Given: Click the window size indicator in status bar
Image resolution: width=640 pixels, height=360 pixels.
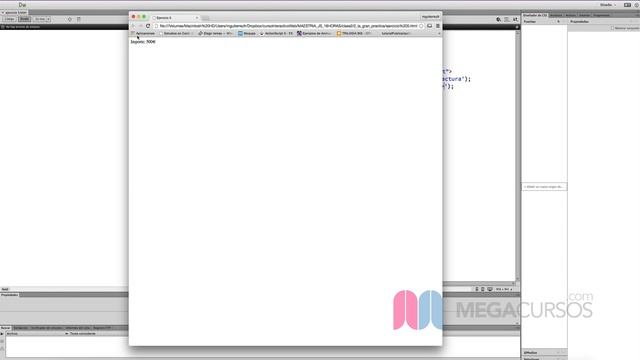Looking at the screenshot, I should [503, 289].
